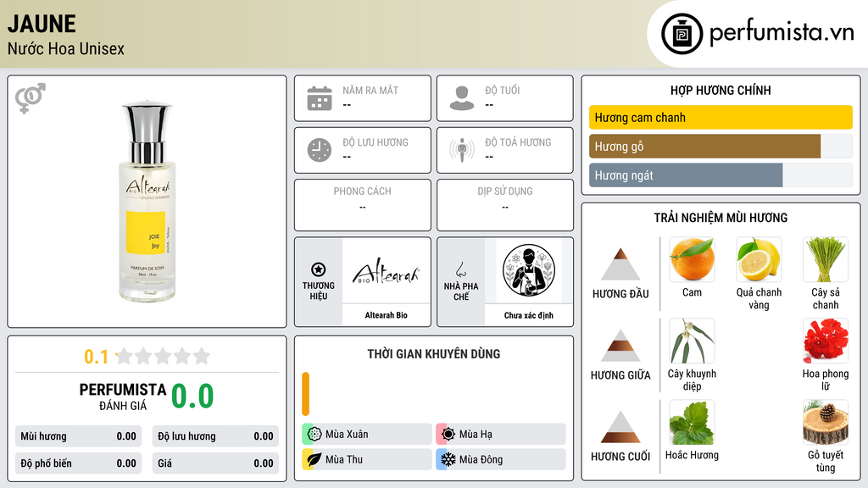Select the Mùa Xuân season tag
The width and height of the screenshot is (868, 488).
tap(367, 435)
